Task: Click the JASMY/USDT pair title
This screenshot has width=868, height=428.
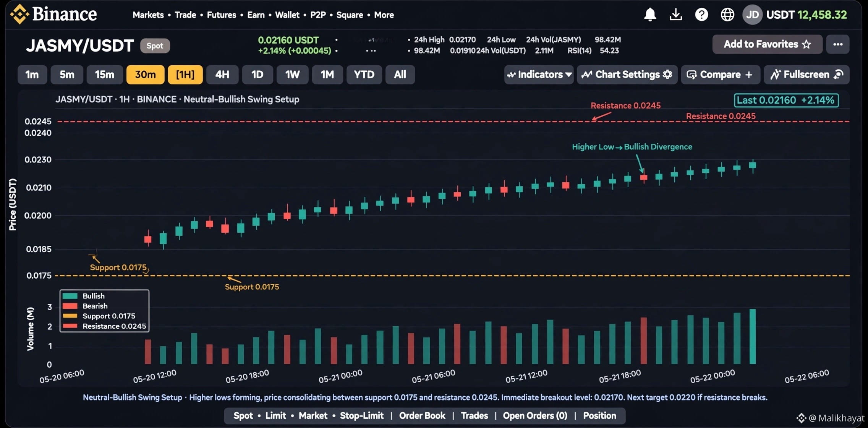Action: [x=80, y=46]
